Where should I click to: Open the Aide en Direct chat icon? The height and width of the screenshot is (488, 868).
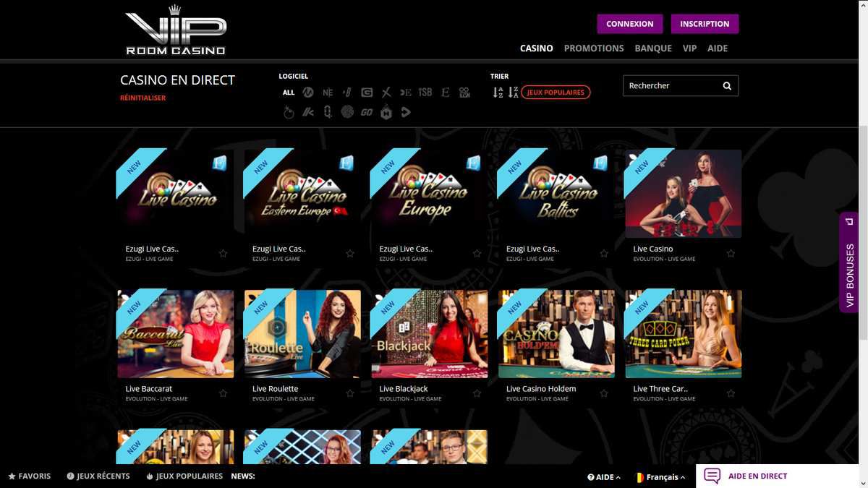(712, 476)
